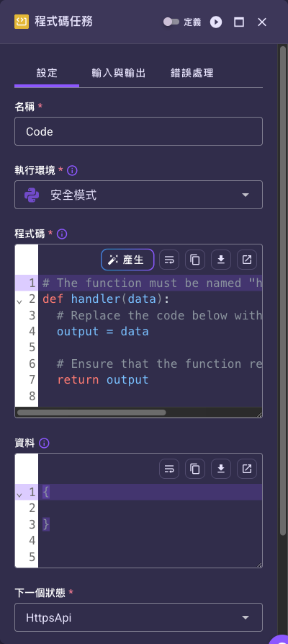Open the code editor in a popout window

point(247,260)
